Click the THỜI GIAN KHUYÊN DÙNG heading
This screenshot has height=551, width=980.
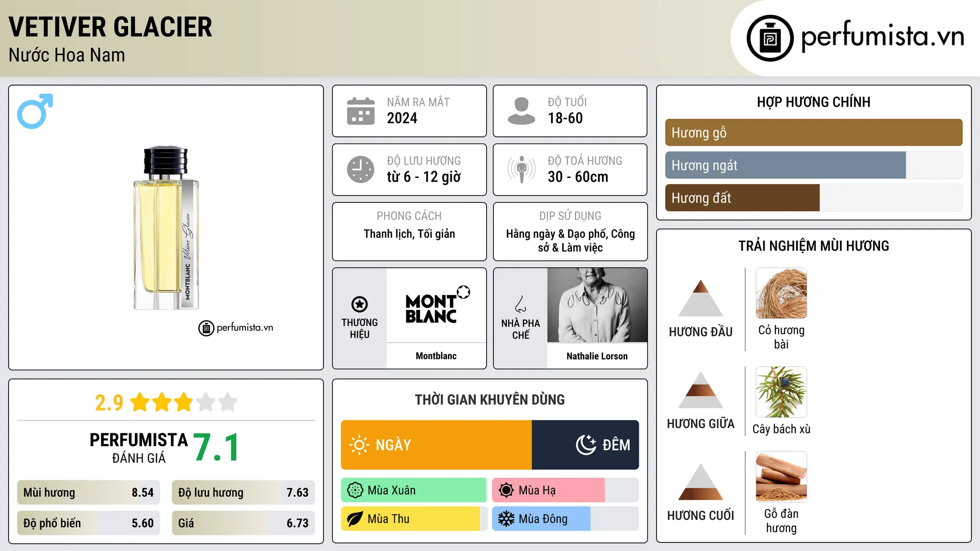(x=490, y=400)
